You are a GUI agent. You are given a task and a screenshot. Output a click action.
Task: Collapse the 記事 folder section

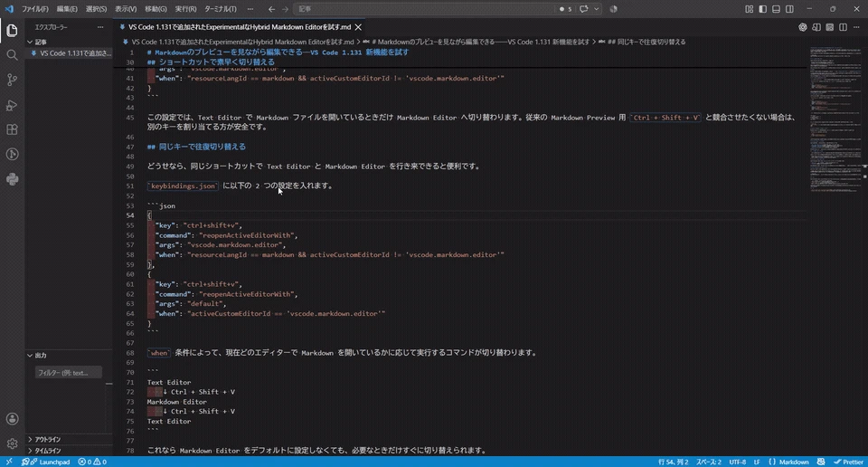click(x=69, y=42)
